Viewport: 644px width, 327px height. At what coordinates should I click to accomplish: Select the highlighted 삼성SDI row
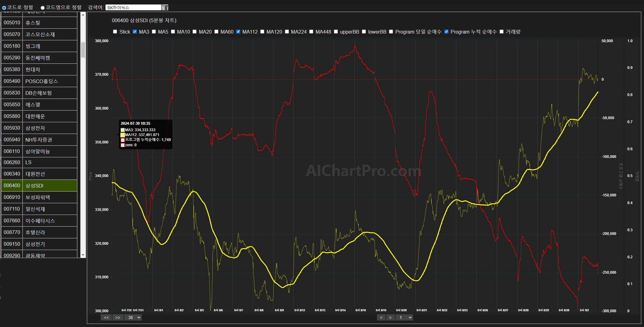point(39,186)
